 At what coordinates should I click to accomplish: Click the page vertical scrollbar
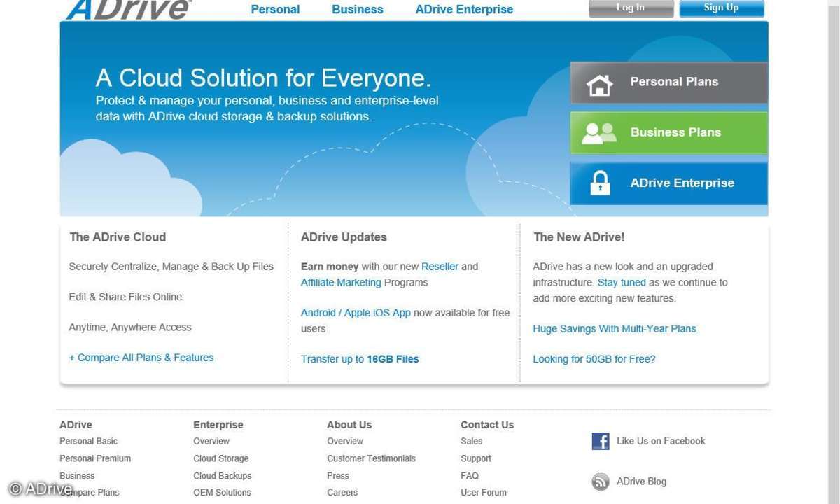tap(834, 252)
